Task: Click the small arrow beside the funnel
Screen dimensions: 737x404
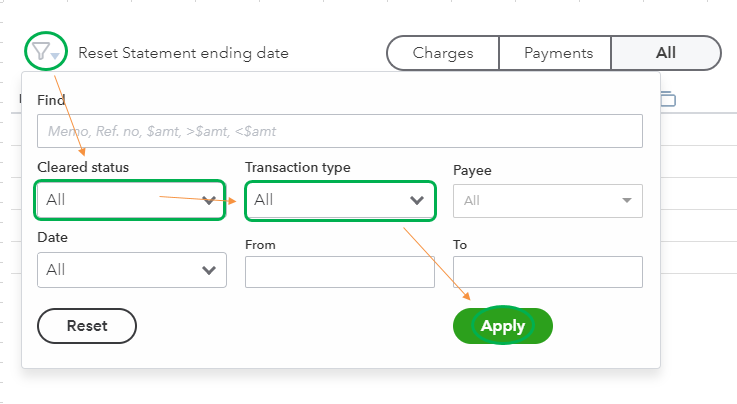Action: [56, 56]
